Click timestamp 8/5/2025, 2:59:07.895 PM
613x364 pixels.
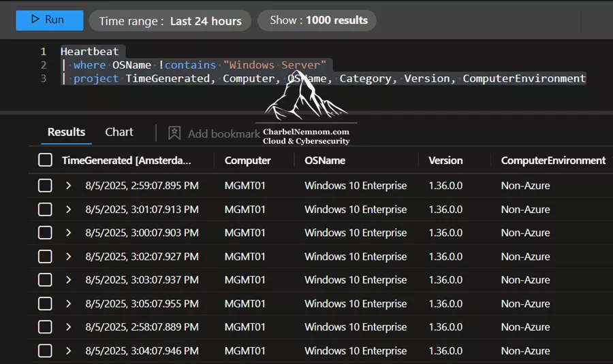142,186
